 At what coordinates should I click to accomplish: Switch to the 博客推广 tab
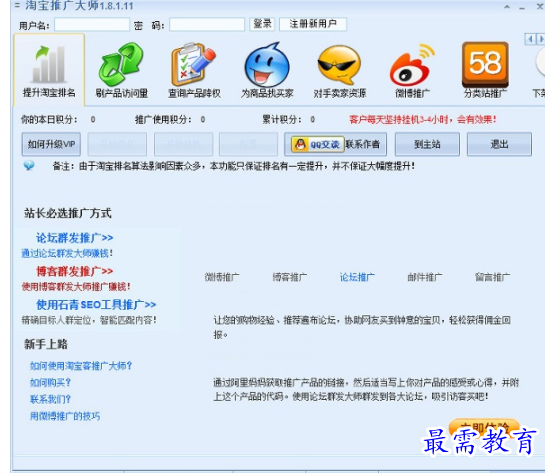coord(290,277)
